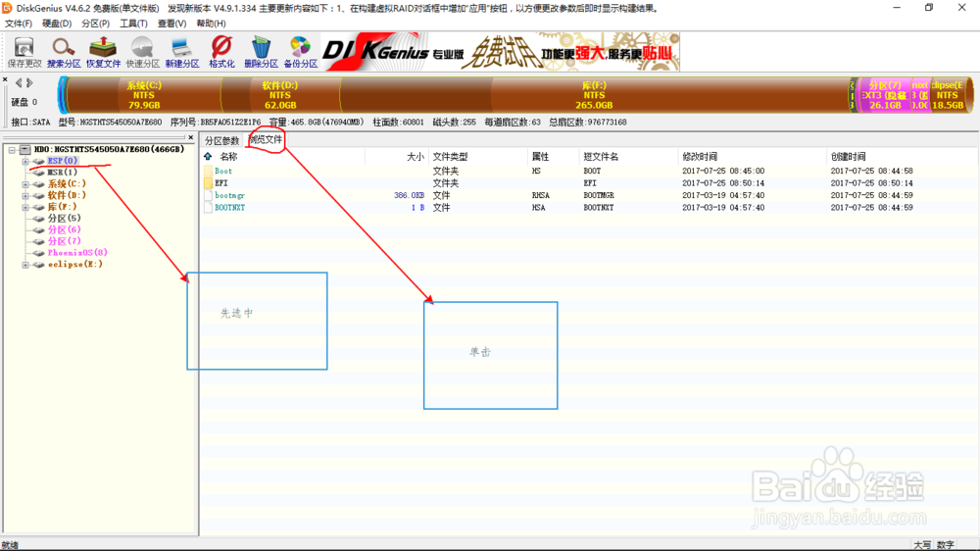Click the 快速分区 quick partition icon
The height and width of the screenshot is (551, 980).
(x=142, y=52)
